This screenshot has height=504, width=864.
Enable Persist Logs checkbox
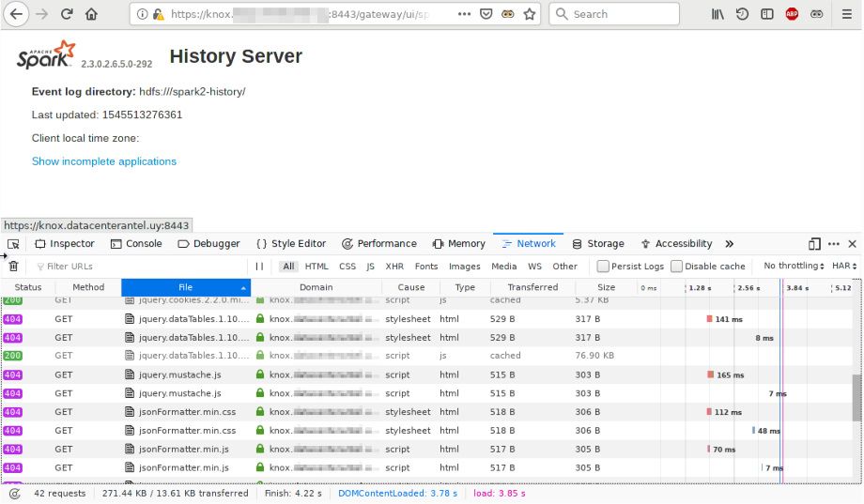603,266
